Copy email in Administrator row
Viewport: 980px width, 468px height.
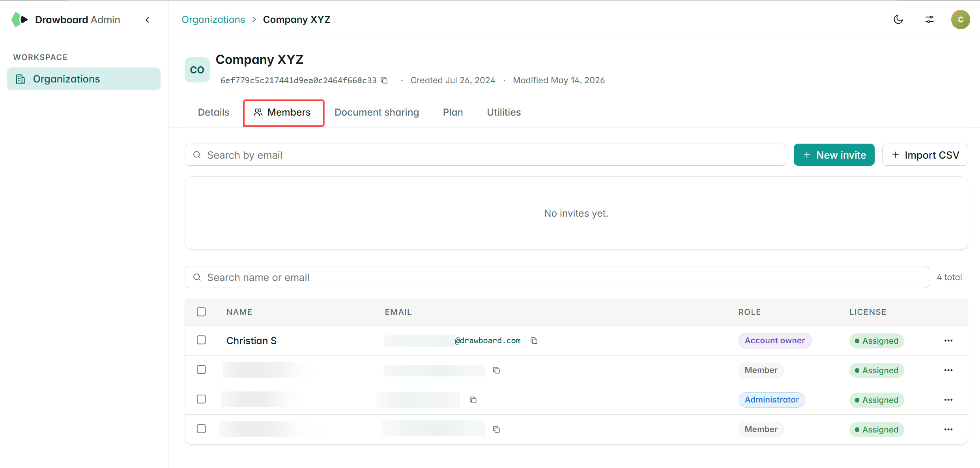(x=473, y=400)
